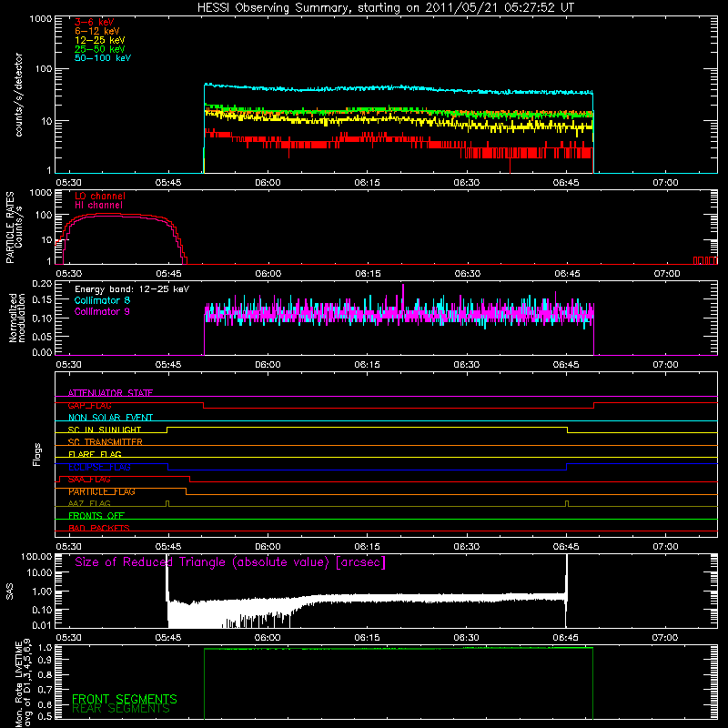The width and height of the screenshot is (728, 728).
Task: Click the counts/s/detector axis label
Action: point(18,95)
